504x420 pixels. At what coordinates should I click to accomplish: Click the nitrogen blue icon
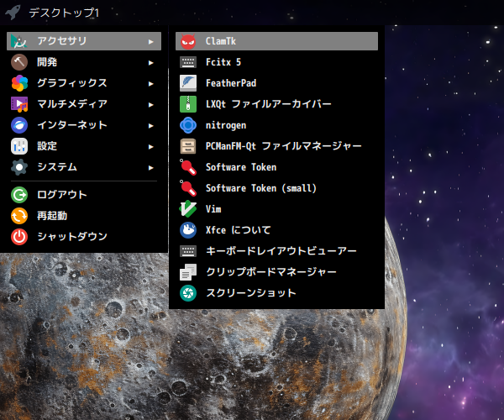click(x=188, y=125)
